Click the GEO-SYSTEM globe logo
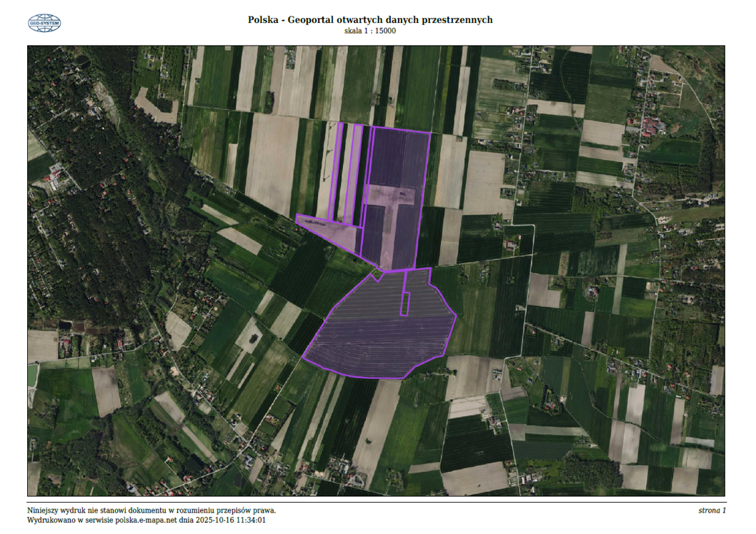The height and width of the screenshot is (534, 756). (44, 24)
